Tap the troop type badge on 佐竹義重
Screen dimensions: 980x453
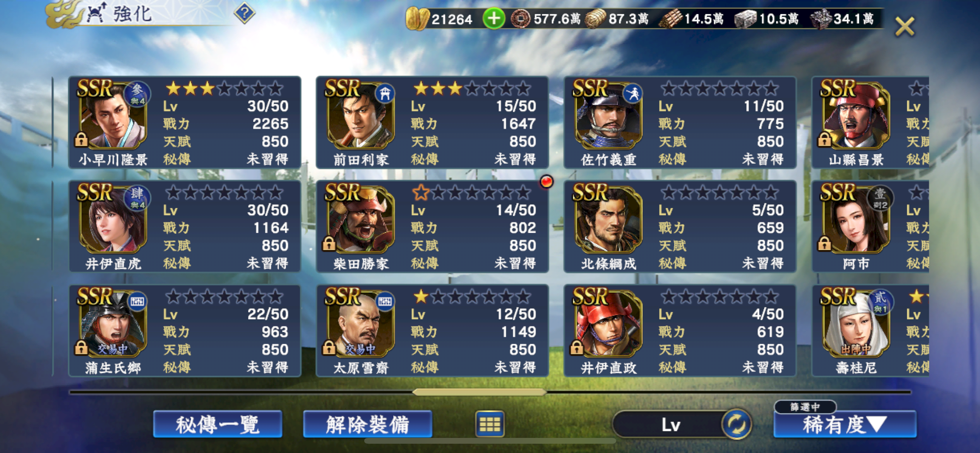pyautogui.click(x=632, y=93)
